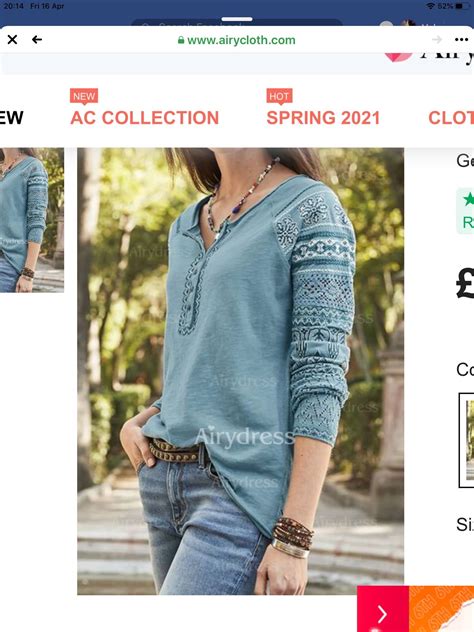This screenshot has width=474, height=632.
Task: Tap the orange promotional banner corner
Action: click(442, 609)
